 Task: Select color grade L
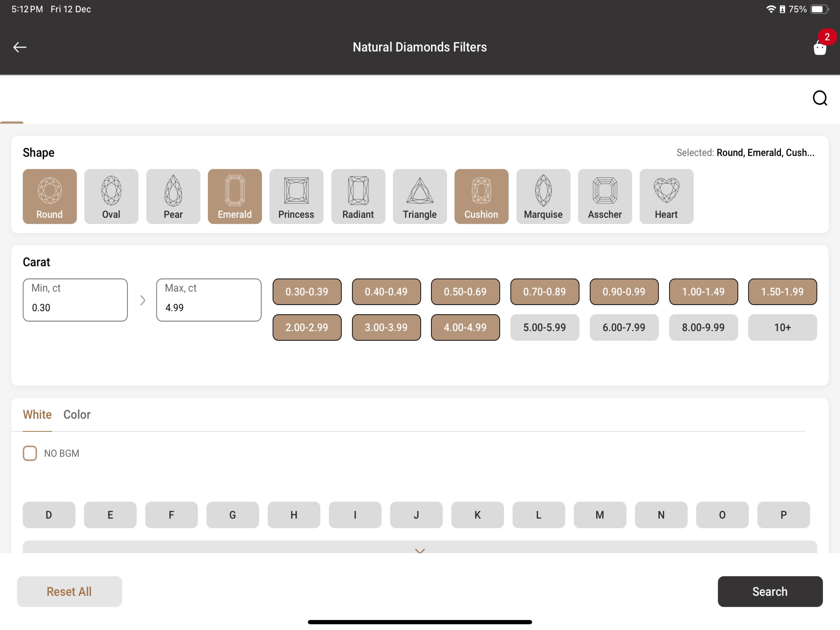pyautogui.click(x=538, y=514)
